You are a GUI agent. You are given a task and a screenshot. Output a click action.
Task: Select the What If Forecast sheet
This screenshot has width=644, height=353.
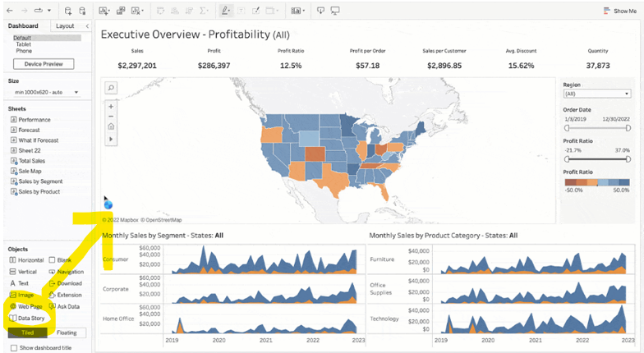(34, 140)
